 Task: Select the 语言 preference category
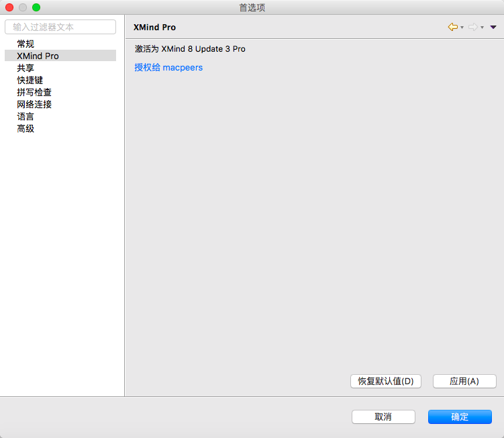tap(26, 116)
